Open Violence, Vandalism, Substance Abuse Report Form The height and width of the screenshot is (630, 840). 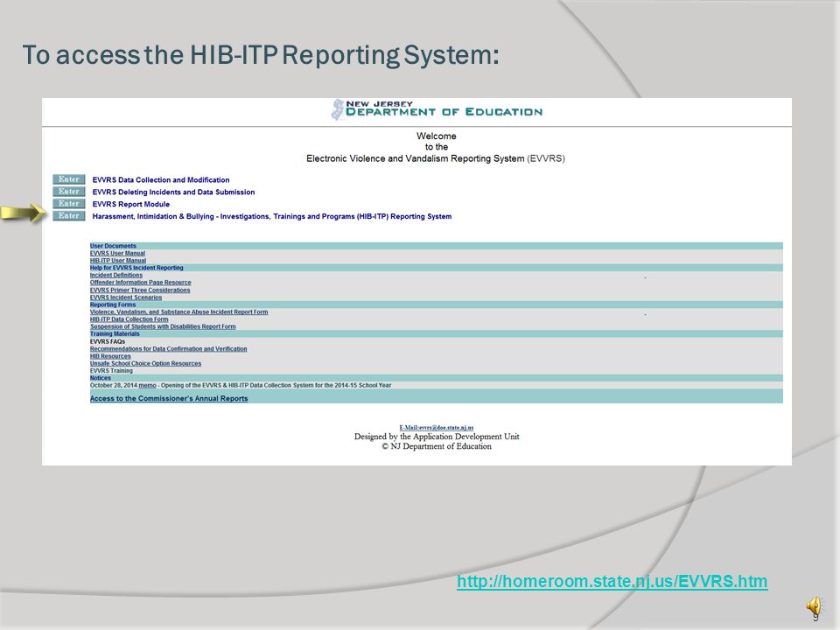(178, 311)
